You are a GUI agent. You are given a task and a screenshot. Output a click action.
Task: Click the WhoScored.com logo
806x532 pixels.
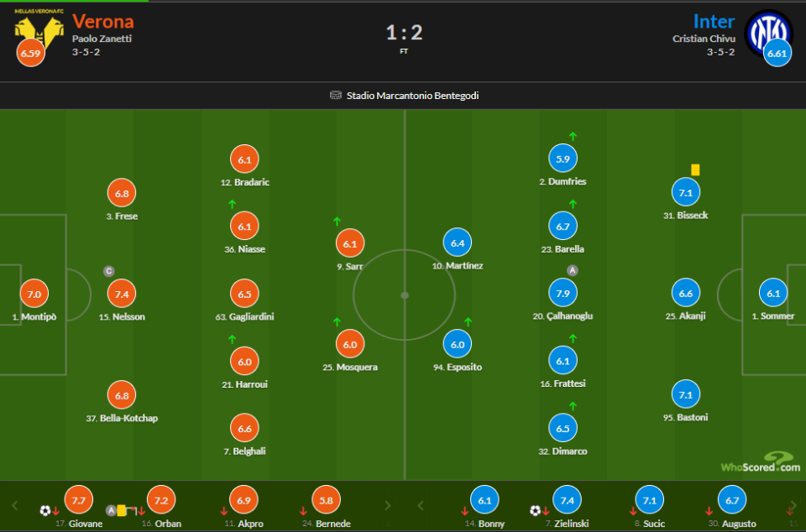759,462
